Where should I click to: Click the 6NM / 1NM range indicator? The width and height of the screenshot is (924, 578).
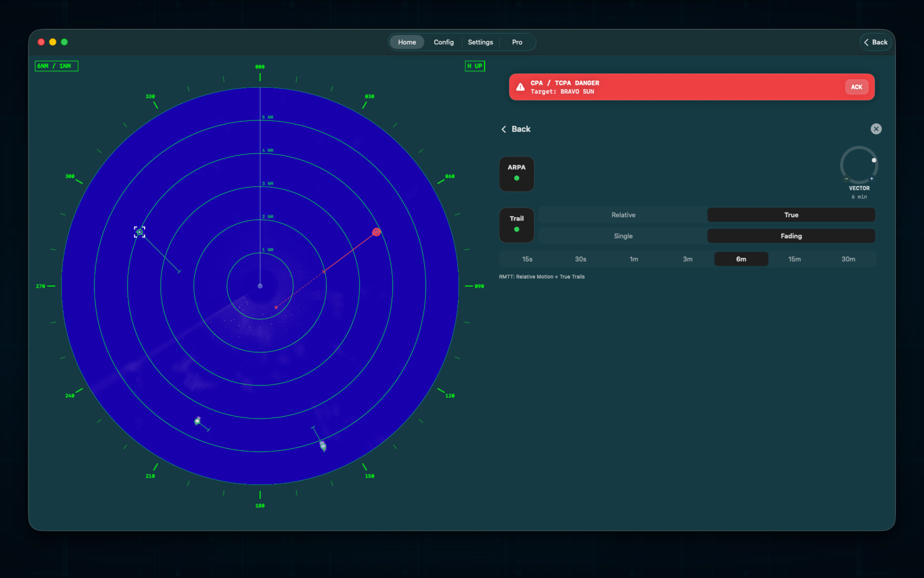56,66
